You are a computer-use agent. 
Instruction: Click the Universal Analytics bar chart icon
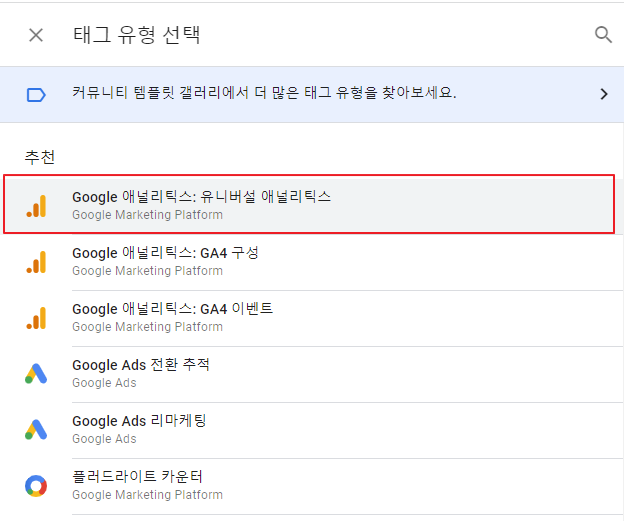36,206
